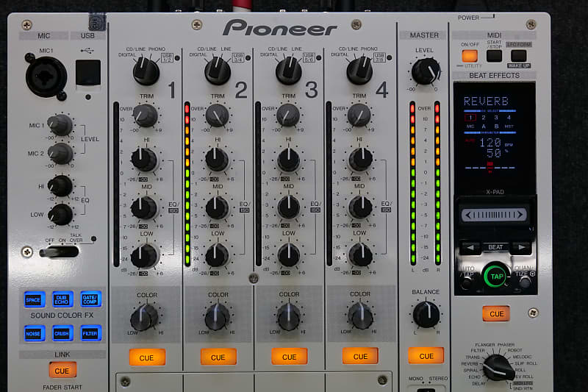588x392 pixels.
Task: Click the QUANTIZE button
Action: [x=525, y=282]
